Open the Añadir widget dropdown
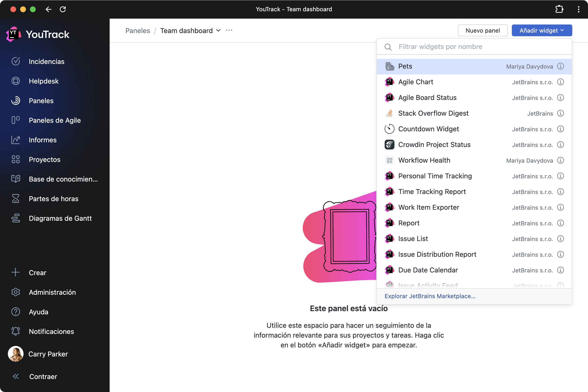The image size is (588, 392). 542,30
